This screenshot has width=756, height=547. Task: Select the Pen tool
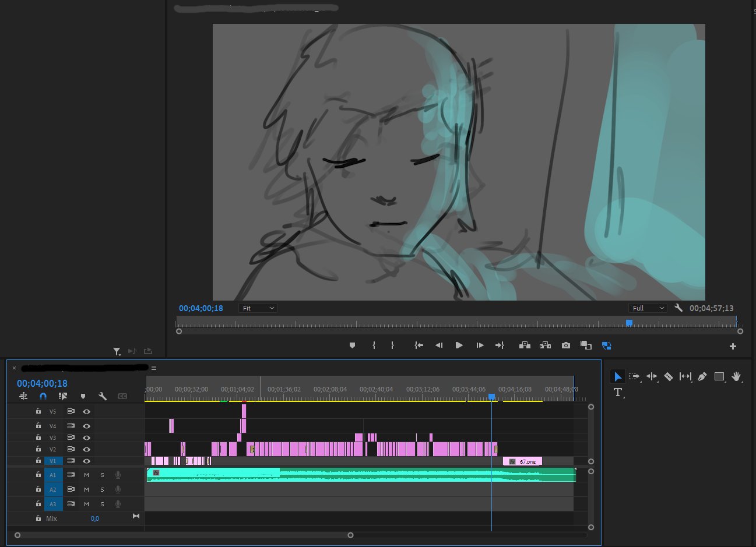pyautogui.click(x=702, y=377)
